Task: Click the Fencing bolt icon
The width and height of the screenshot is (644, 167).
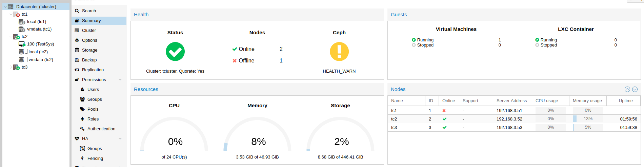Action: pos(82,159)
